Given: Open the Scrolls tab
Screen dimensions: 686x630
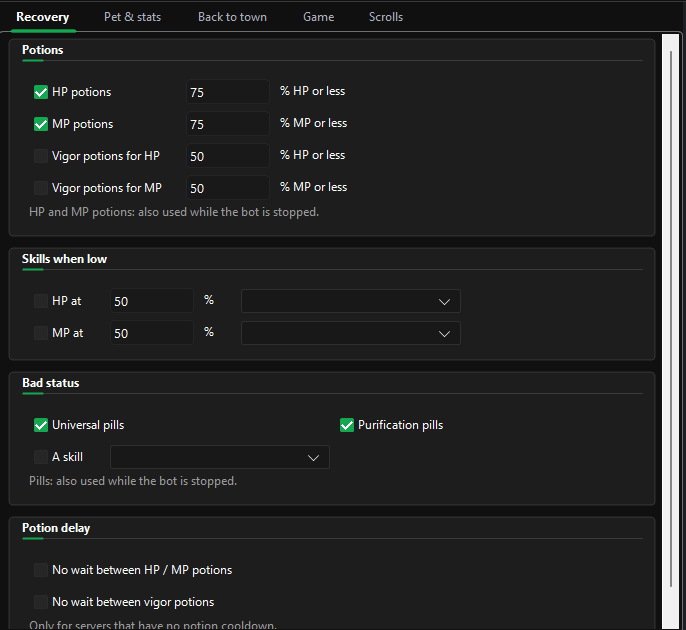Looking at the screenshot, I should 385,17.
